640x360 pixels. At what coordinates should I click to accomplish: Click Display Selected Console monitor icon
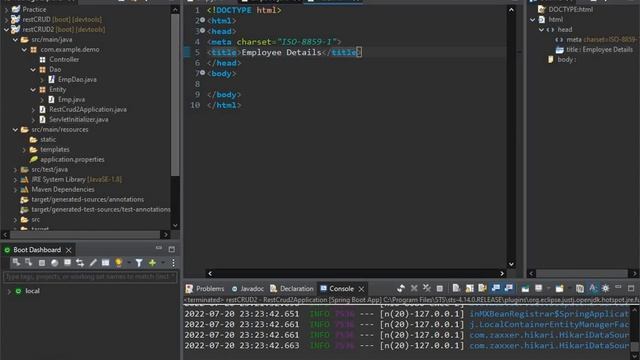pyautogui.click(x=539, y=289)
